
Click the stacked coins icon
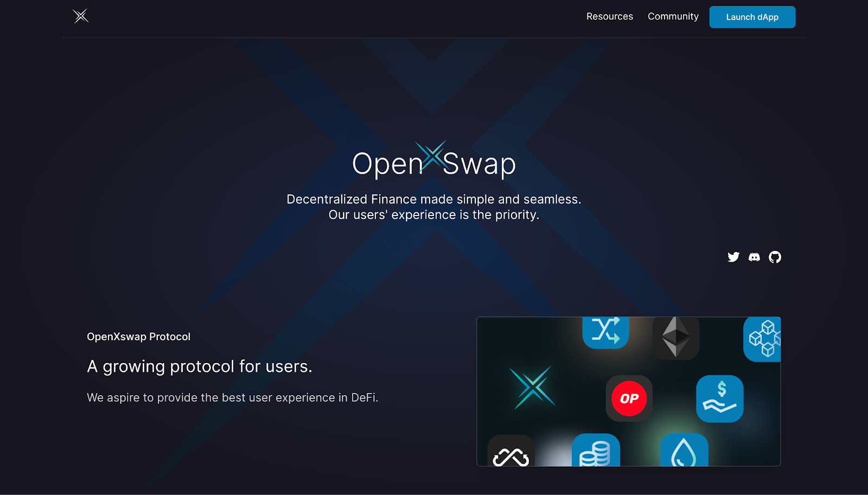tap(596, 450)
